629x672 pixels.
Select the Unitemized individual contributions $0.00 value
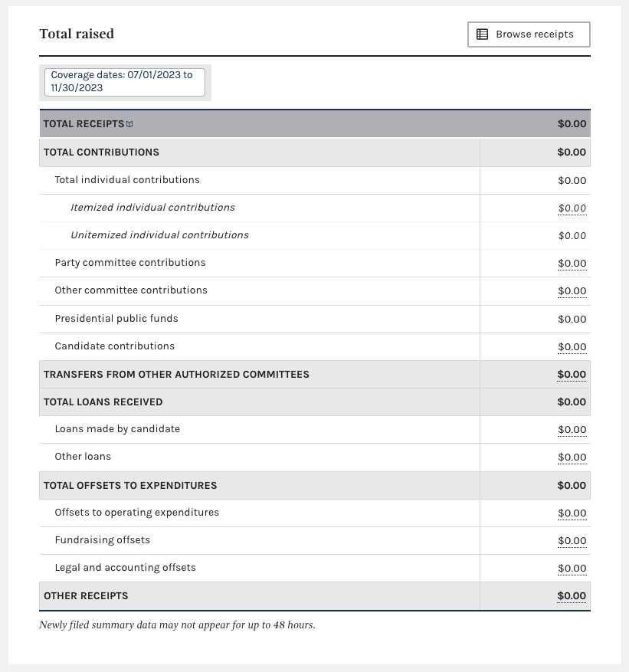pos(572,236)
